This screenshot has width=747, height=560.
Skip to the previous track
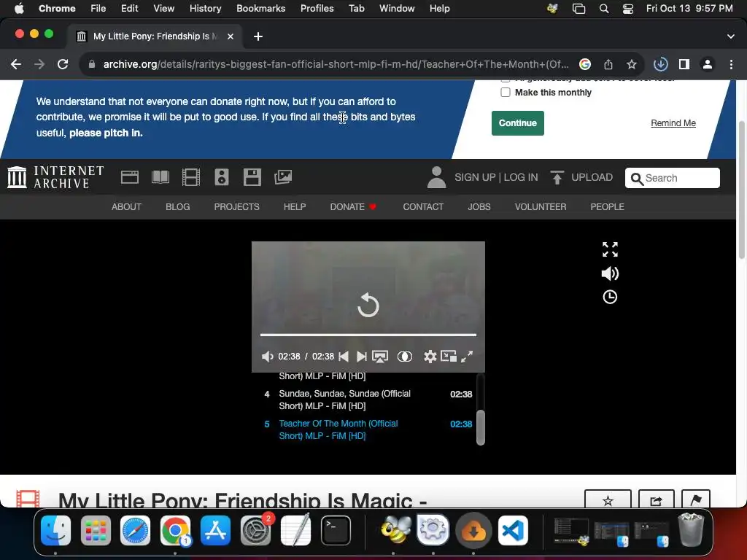point(344,356)
